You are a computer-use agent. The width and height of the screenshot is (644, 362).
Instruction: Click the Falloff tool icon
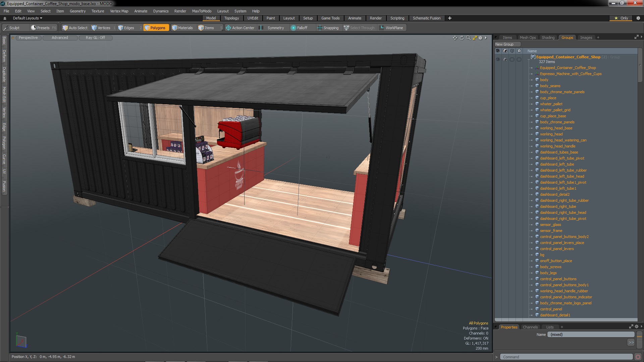pyautogui.click(x=293, y=28)
